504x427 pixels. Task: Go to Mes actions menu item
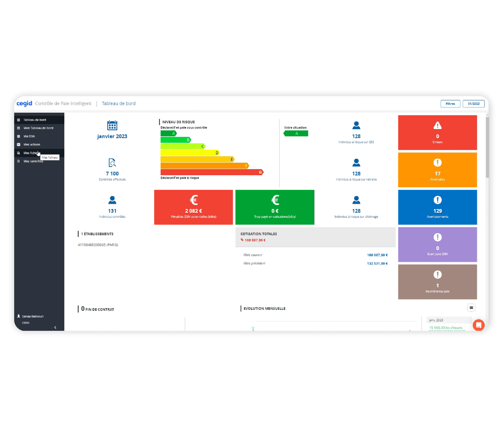click(x=32, y=145)
